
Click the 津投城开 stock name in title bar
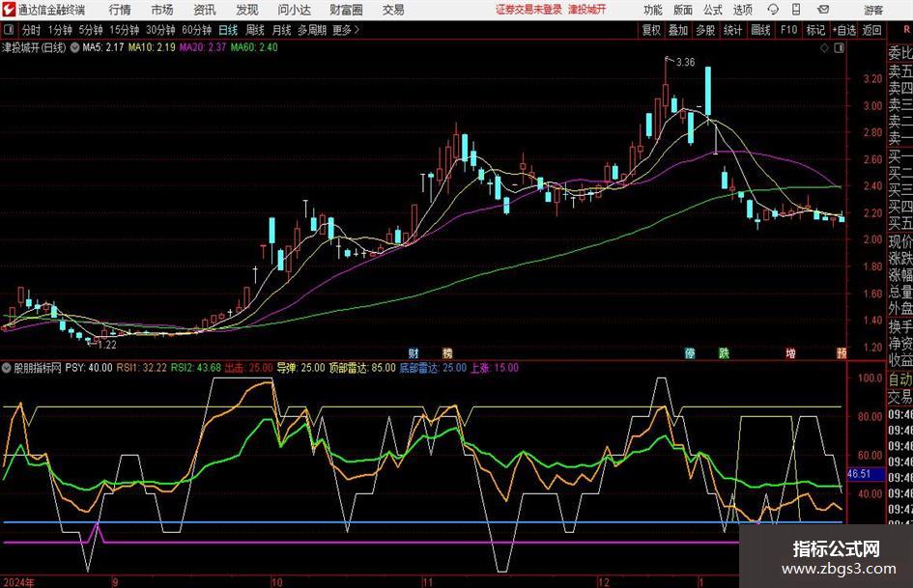(587, 10)
